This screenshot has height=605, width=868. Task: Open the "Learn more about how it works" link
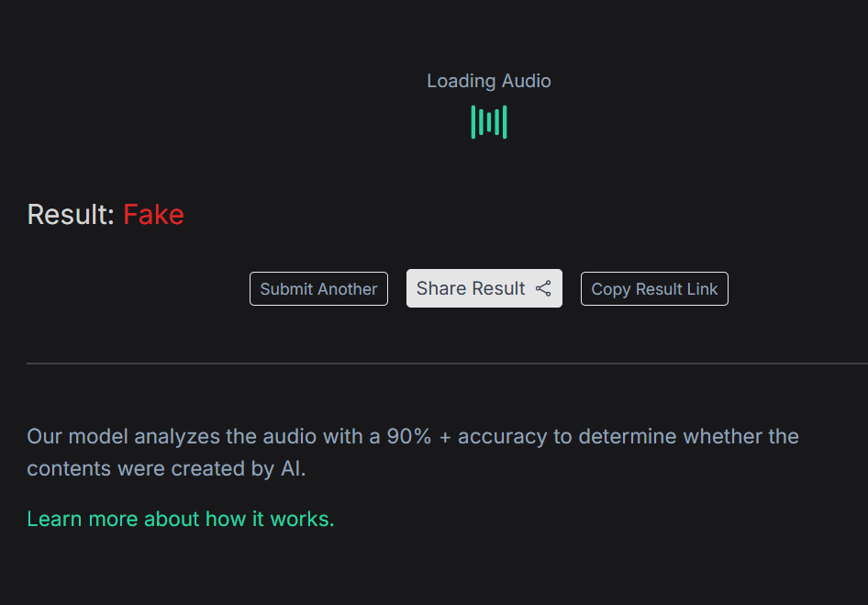pos(181,519)
